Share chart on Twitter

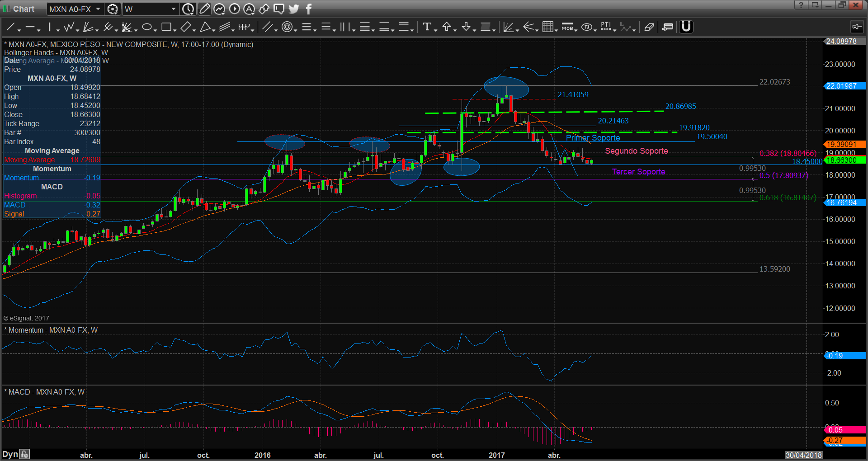294,9
